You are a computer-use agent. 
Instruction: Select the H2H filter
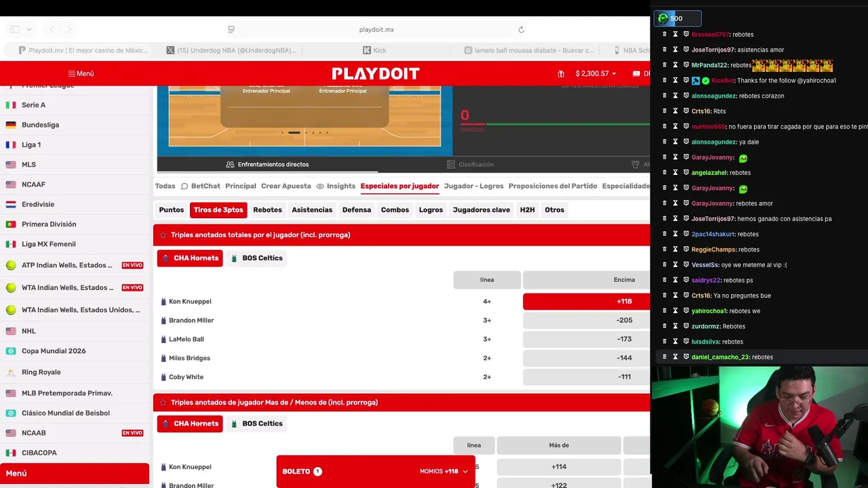pos(527,210)
